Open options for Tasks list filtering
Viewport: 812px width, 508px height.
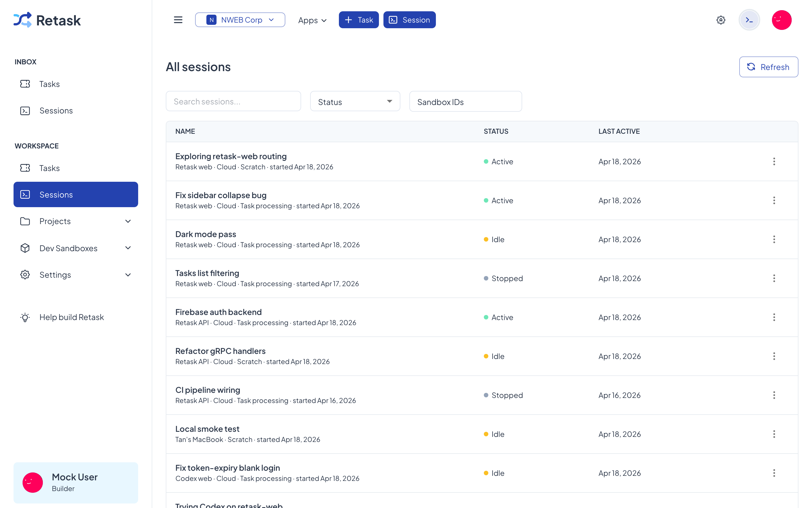(x=774, y=279)
